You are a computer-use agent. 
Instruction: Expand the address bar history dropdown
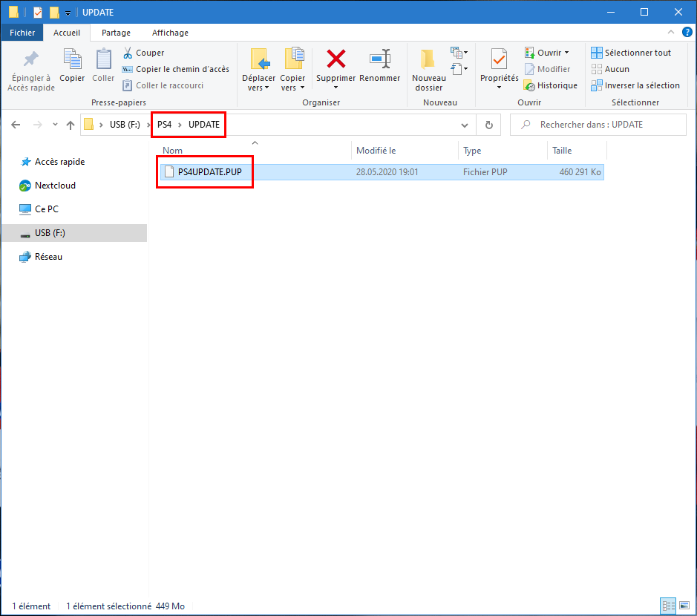(x=465, y=125)
